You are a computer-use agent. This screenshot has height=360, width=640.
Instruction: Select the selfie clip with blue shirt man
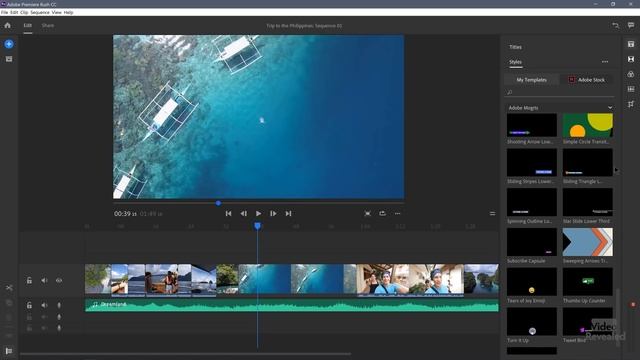[410, 279]
